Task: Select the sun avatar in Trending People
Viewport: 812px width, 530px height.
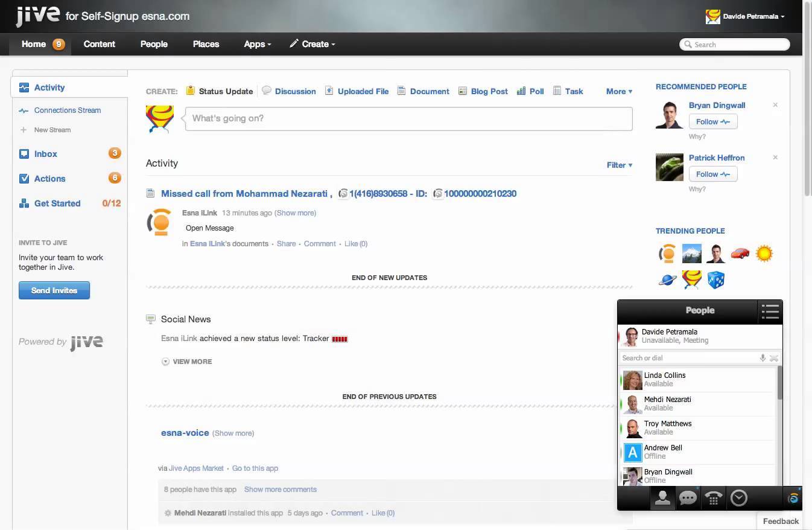Action: (764, 254)
